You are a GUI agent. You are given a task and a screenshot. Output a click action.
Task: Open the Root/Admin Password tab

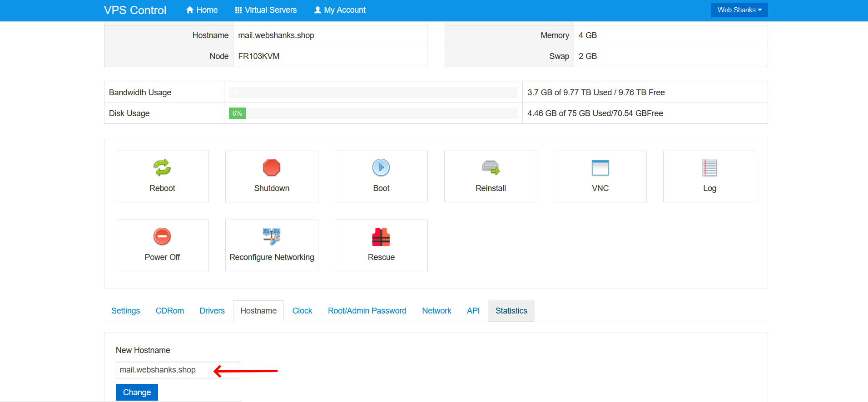(367, 311)
